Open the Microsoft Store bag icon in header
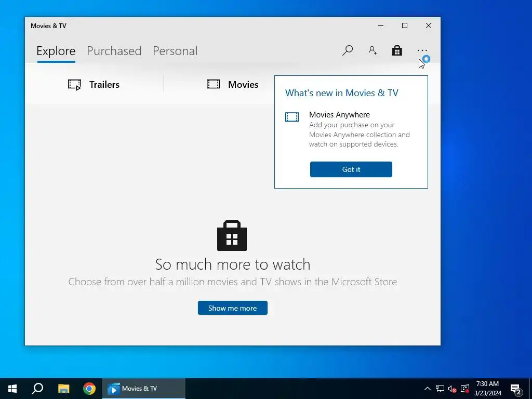532x399 pixels. tap(397, 50)
